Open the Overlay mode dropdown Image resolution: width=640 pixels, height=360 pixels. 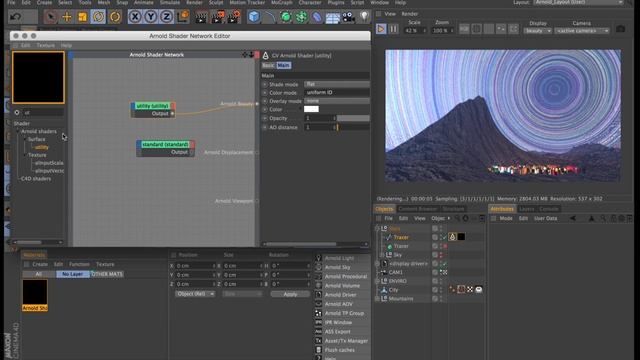point(337,101)
